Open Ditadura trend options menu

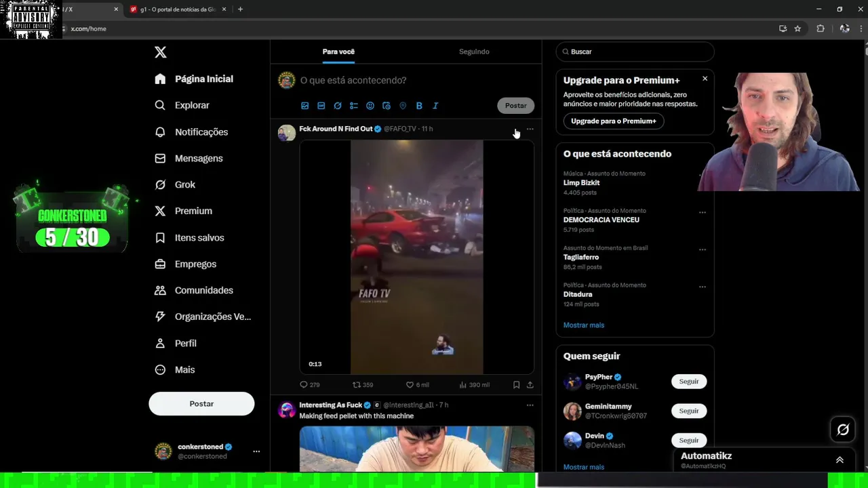coord(703,287)
